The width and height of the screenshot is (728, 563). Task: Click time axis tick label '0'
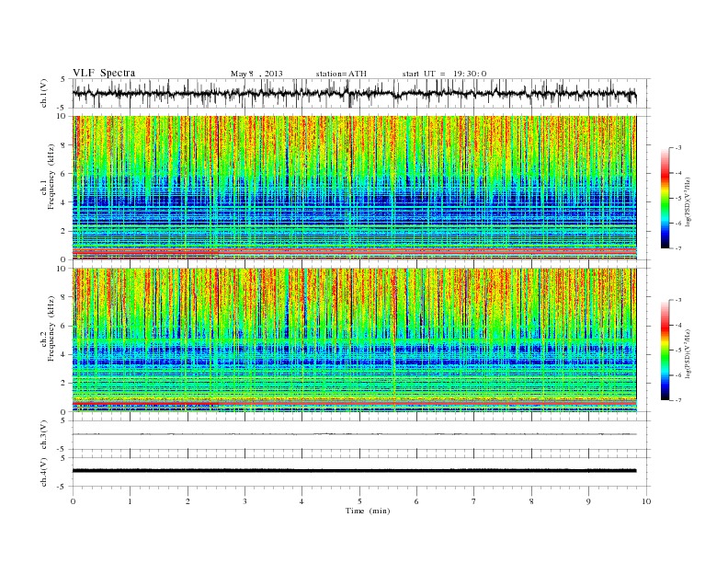tap(73, 501)
